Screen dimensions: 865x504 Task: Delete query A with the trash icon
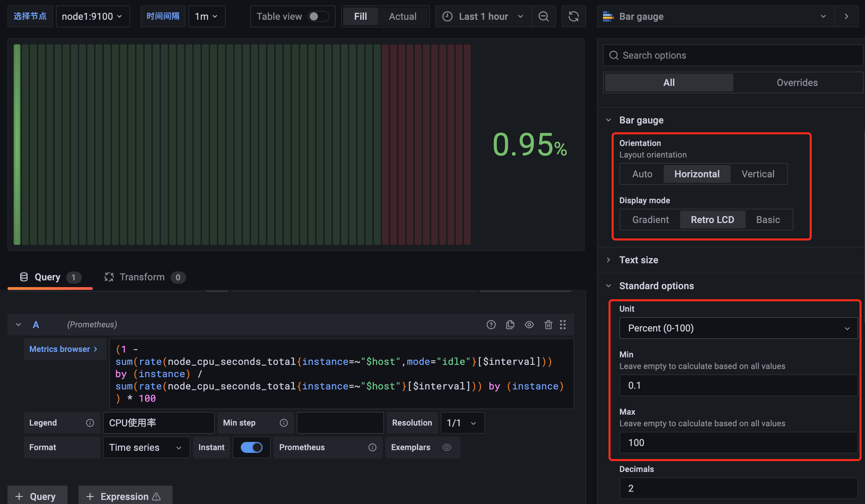click(x=548, y=325)
